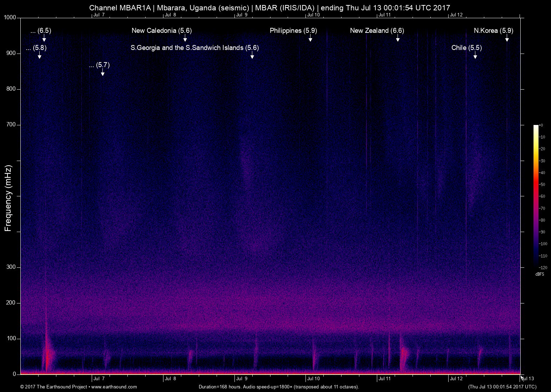This screenshot has height=392, width=551.
Task: Select the Chile (5.5) event label
Action: coord(466,48)
